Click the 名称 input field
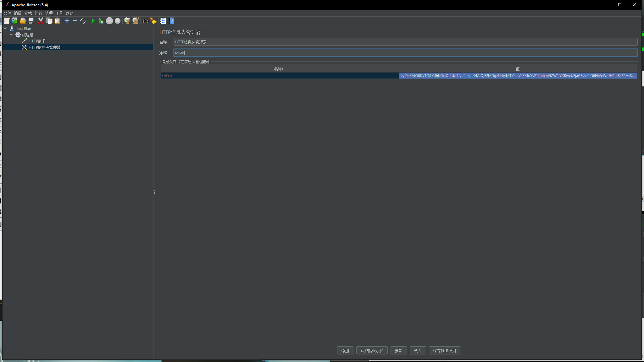 [x=405, y=42]
